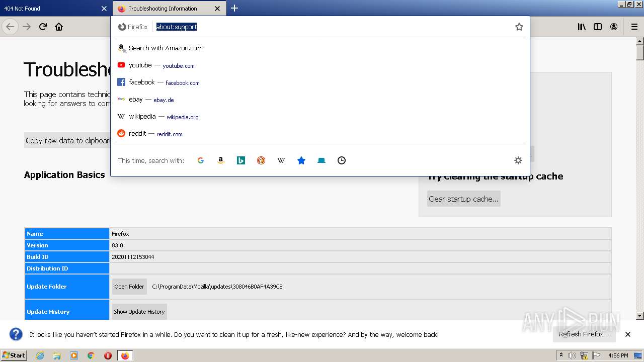Bookmark this page with the star icon
This screenshot has height=362, width=644.
pyautogui.click(x=519, y=27)
